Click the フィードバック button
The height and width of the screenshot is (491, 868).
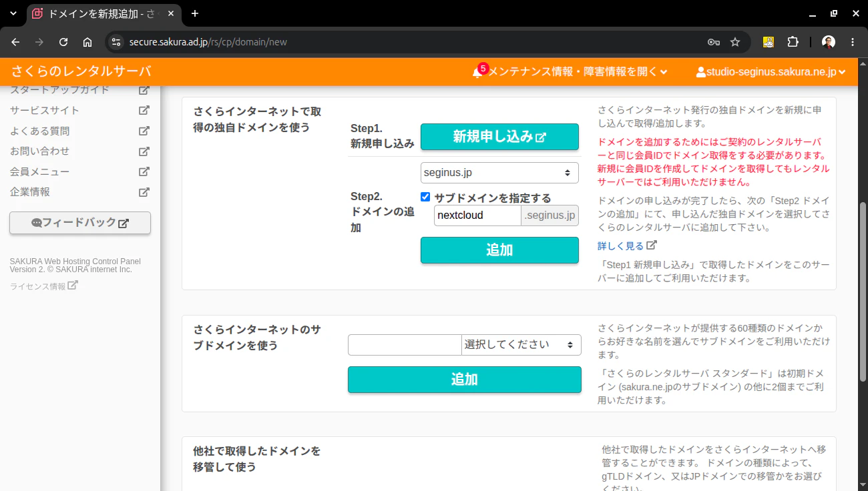click(x=80, y=223)
